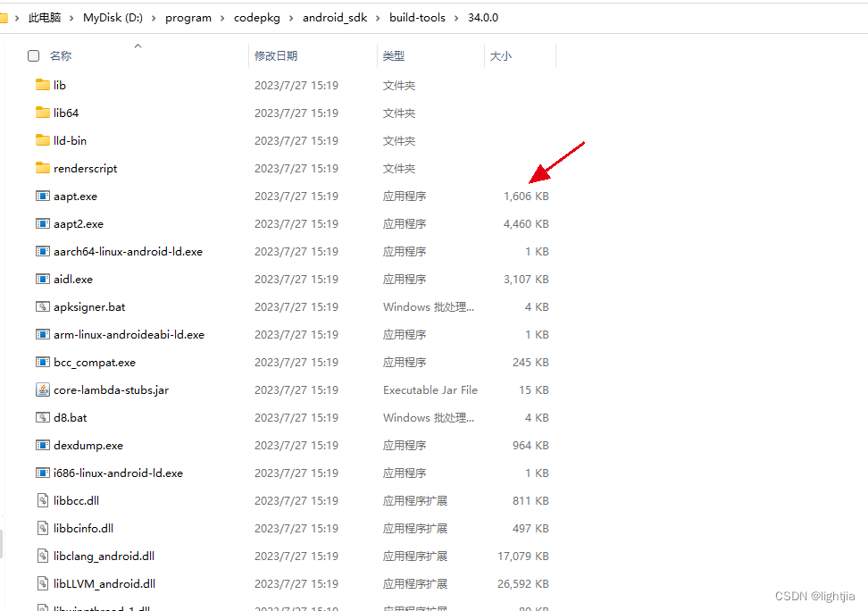Open the lib64 folder icon
Viewport: 868px width, 611px height.
click(42, 113)
